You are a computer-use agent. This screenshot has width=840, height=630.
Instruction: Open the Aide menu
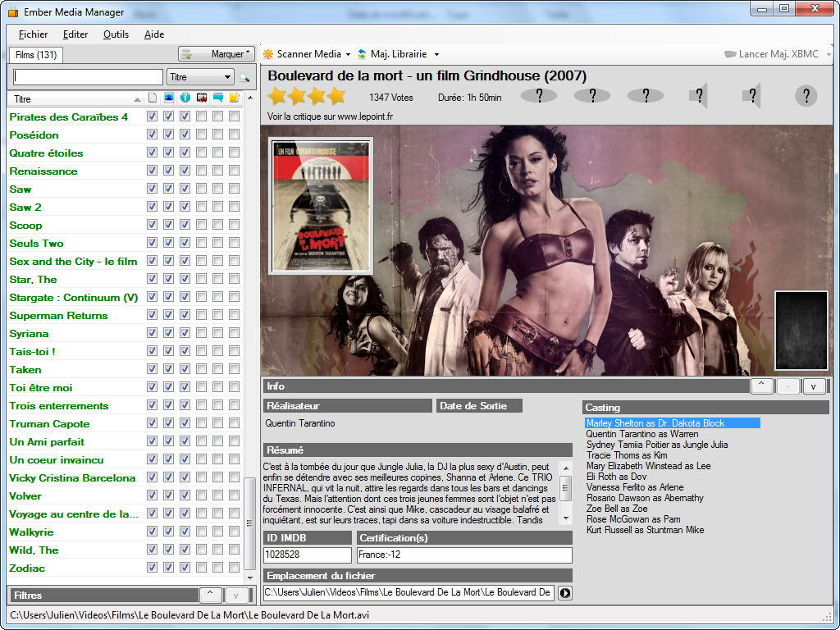coord(154,34)
